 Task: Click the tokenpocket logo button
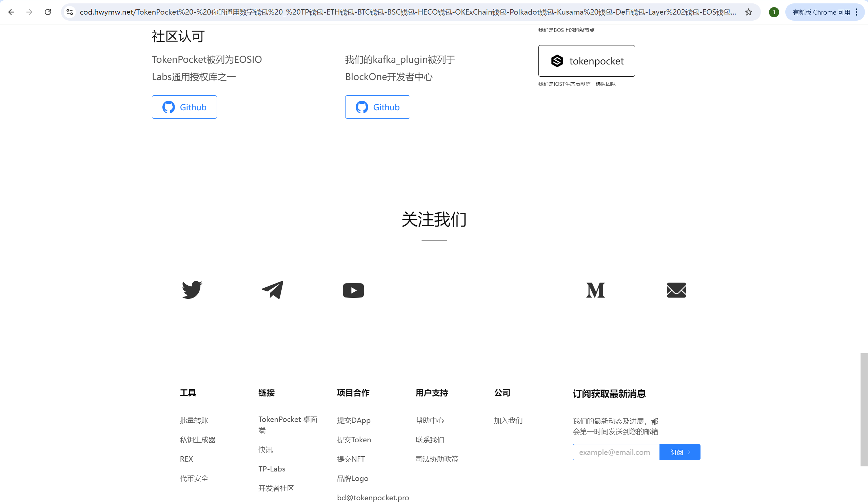click(587, 61)
